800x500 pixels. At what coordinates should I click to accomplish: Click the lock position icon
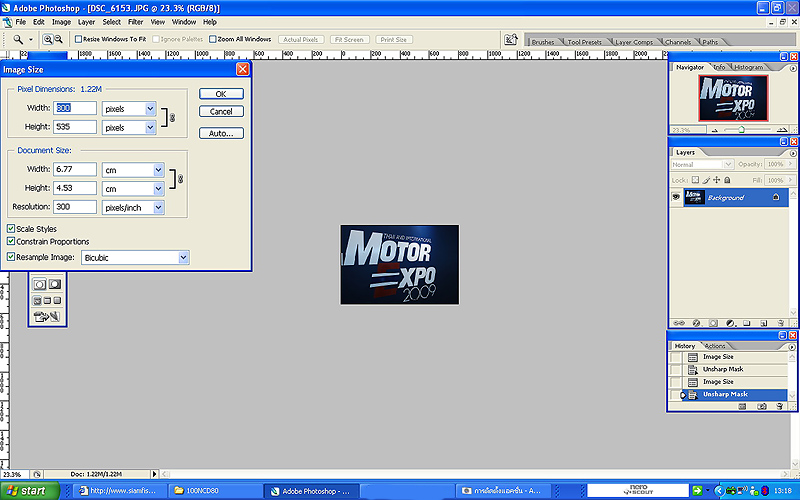716,180
